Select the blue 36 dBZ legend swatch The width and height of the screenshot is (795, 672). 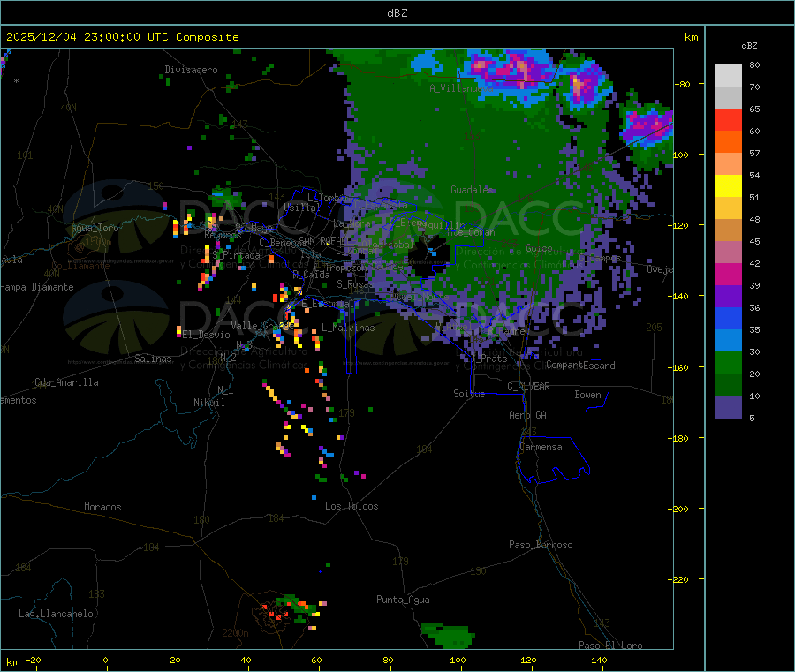tap(728, 318)
